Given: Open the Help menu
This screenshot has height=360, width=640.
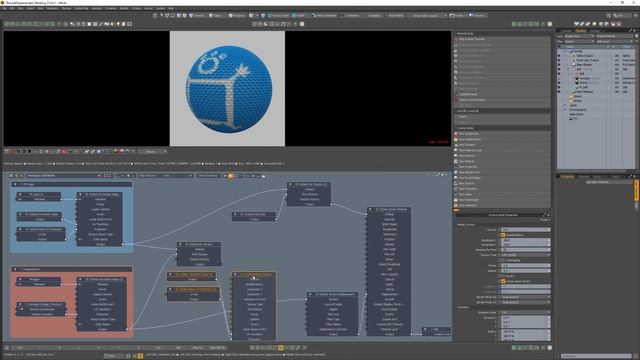Looking at the screenshot, I should click(171, 8).
